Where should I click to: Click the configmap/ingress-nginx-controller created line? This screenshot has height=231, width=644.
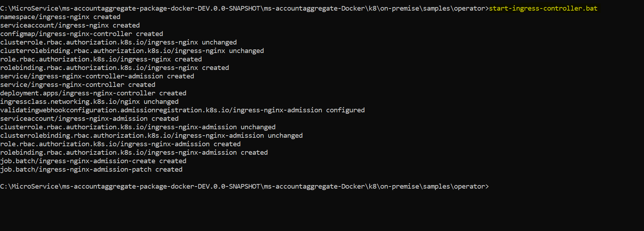(x=81, y=34)
